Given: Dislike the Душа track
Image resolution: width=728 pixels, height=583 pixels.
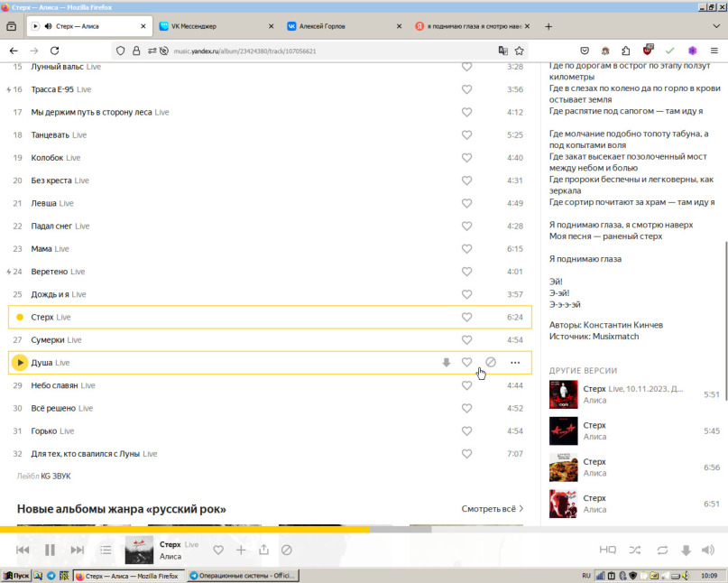Looking at the screenshot, I should [491, 362].
